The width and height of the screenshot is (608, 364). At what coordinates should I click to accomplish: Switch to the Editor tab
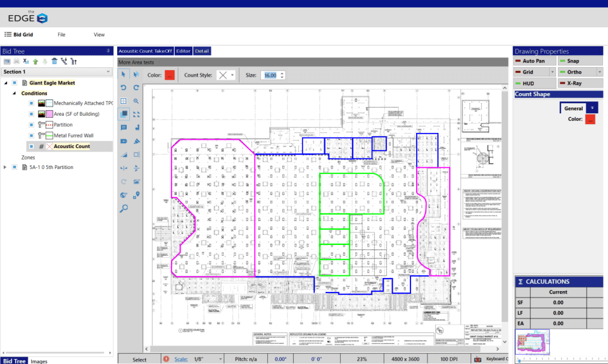184,51
